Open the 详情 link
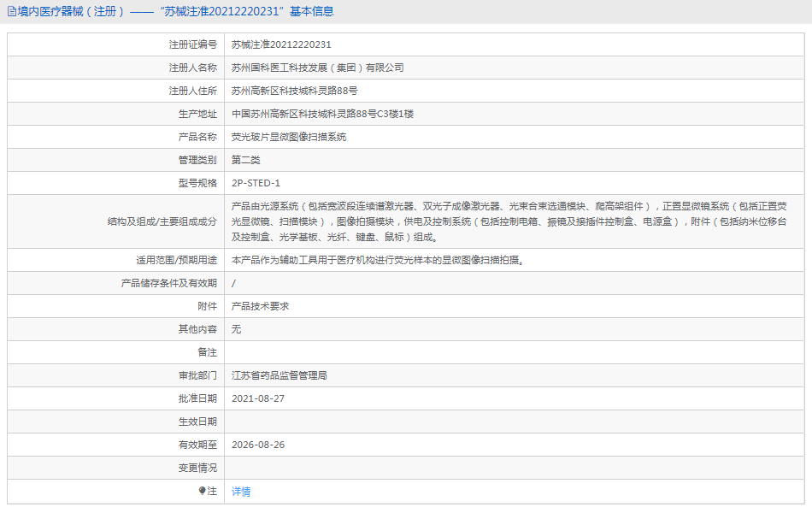The width and height of the screenshot is (812, 513). 241,492
